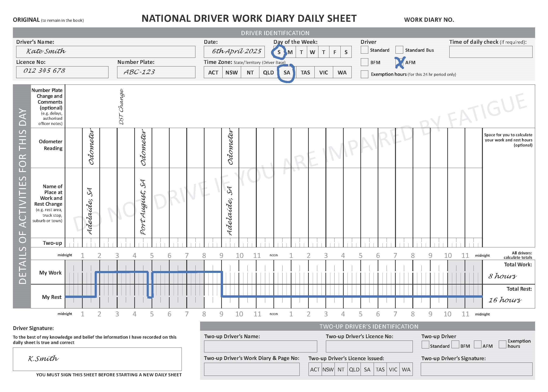
Task: Check the BFM driver option
Action: tap(365, 62)
